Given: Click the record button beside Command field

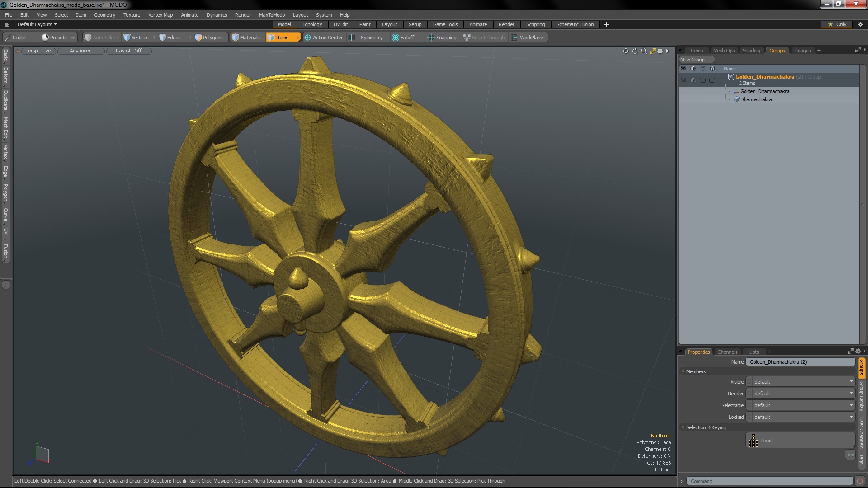Looking at the screenshot, I should pos(860,481).
